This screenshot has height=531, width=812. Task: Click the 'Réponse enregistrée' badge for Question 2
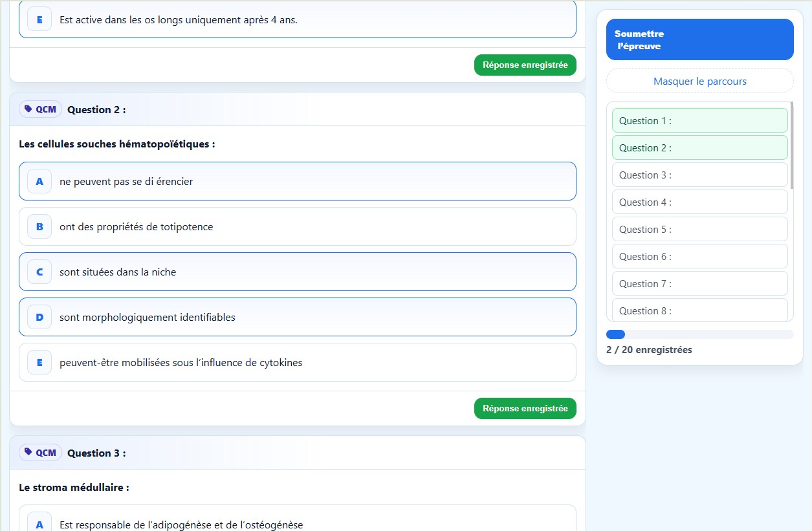coord(525,408)
